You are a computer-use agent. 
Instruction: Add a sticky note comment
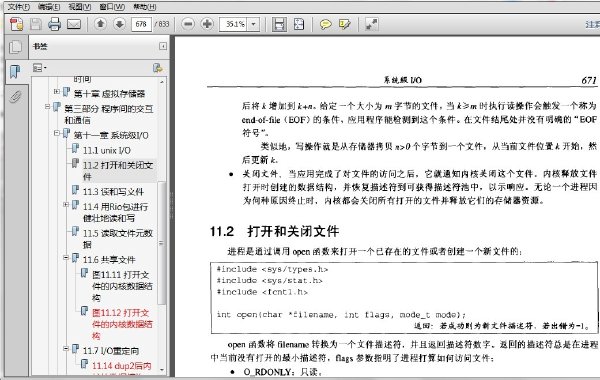tap(326, 24)
